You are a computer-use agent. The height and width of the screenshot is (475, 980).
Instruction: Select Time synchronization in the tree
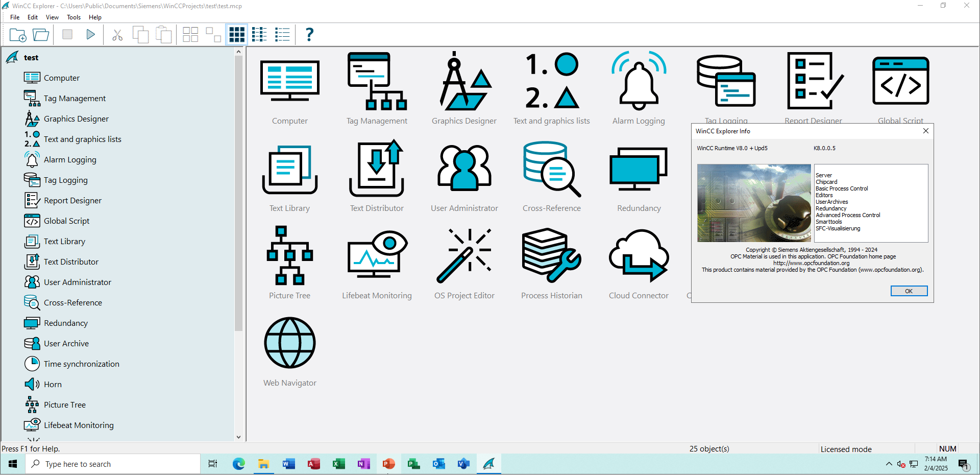pyautogui.click(x=82, y=364)
